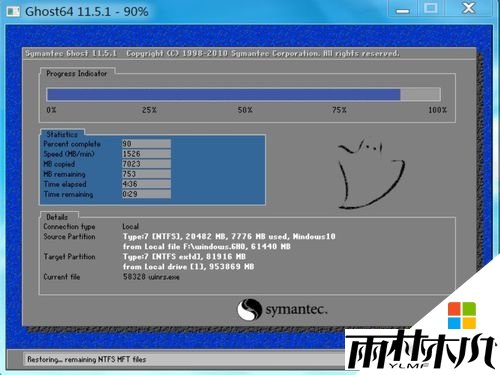Click the Restoring status bar message
Viewport: 500px width, 375px height.
coord(87,359)
